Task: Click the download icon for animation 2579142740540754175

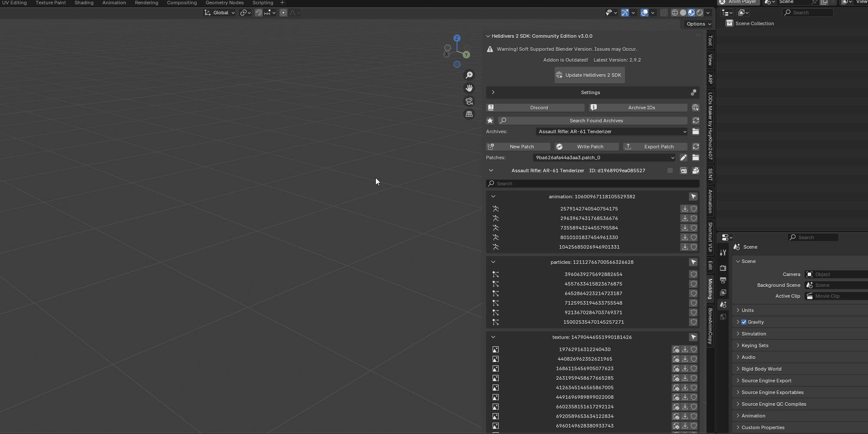Action: 685,209
